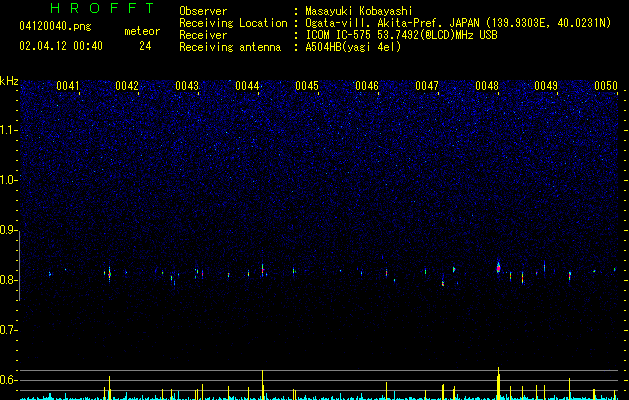The width and height of the screenshot is (629, 400).
Task: Click the 0044 time marker
Action: click(x=247, y=86)
